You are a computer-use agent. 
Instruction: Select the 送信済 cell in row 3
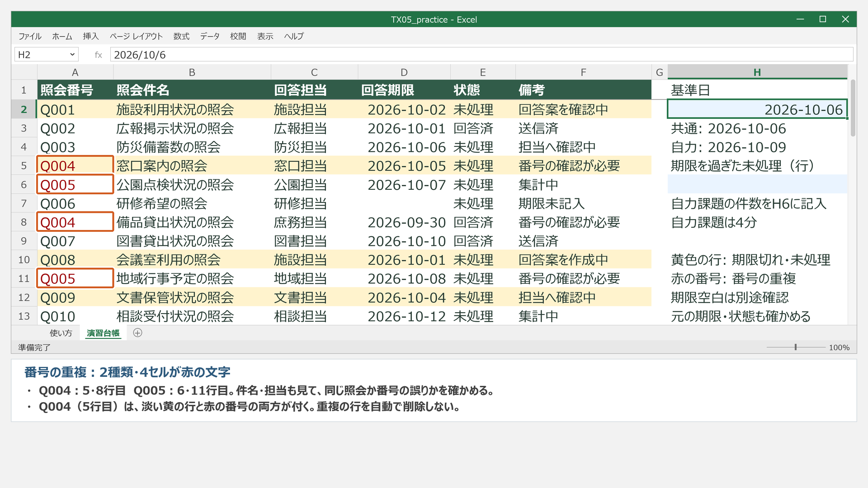[583, 128]
